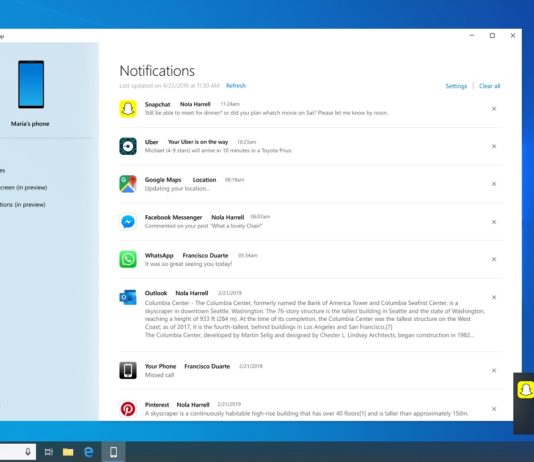Open the Outlook Columbia Center email text
Viewport: 534px width, 462px height.
pyautogui.click(x=315, y=319)
